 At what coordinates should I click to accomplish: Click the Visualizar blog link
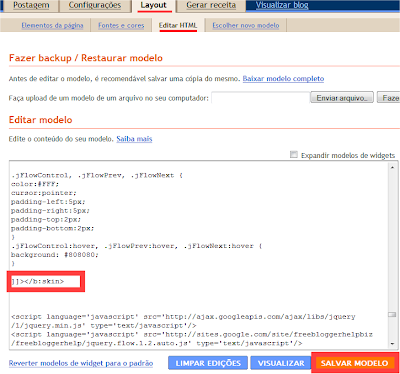[x=282, y=5]
